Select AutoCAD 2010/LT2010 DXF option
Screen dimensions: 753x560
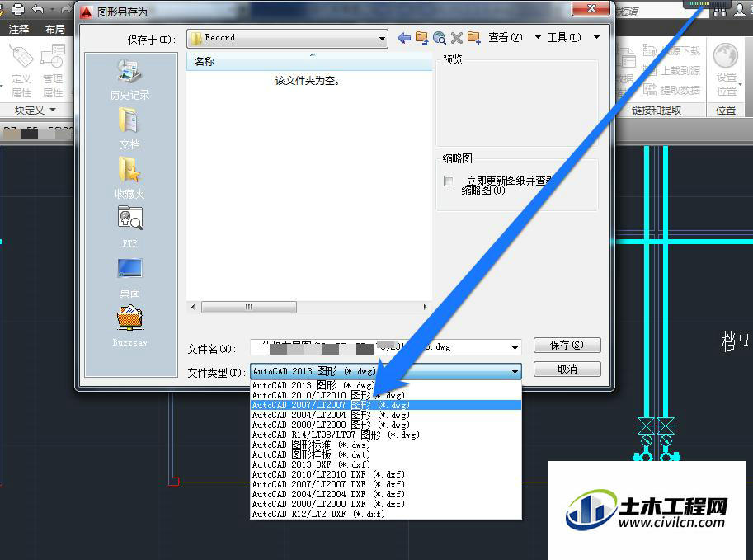point(386,474)
